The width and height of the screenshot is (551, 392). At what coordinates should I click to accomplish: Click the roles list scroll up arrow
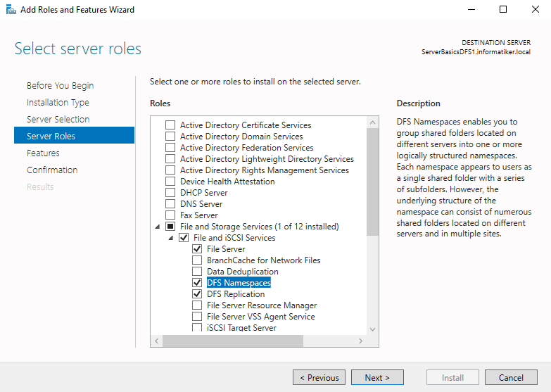click(x=372, y=122)
